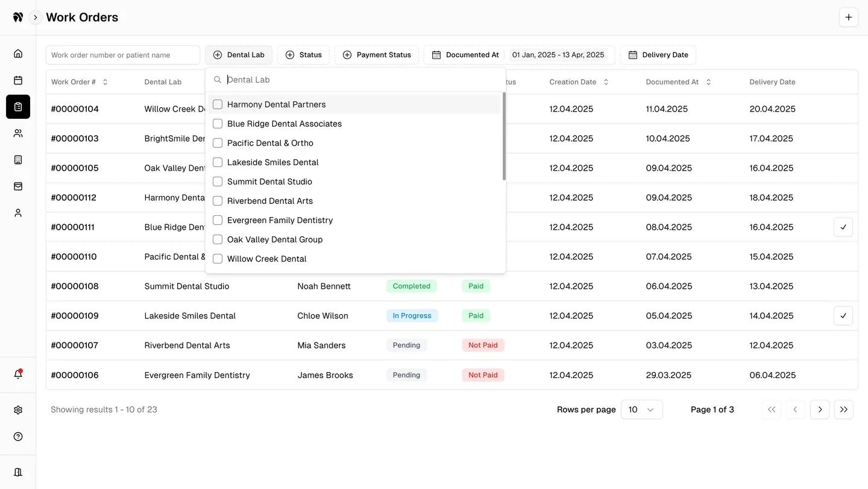Click work order search field
Viewport: 868px width, 489px height.
click(123, 55)
